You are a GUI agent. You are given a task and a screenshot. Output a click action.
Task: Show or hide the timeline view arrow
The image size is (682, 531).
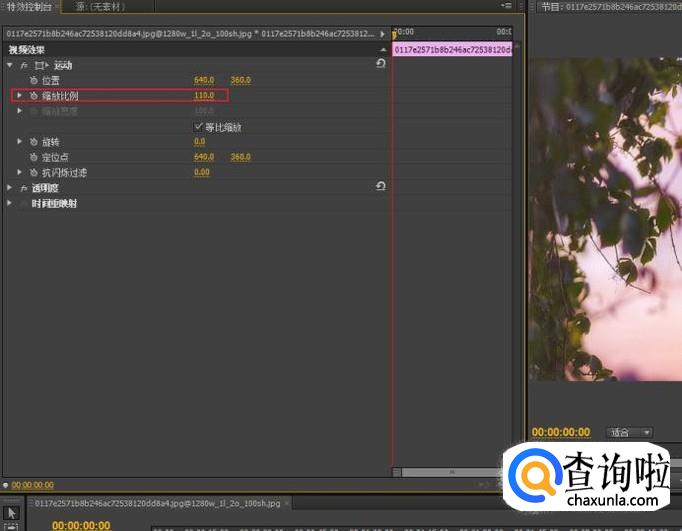[382, 34]
